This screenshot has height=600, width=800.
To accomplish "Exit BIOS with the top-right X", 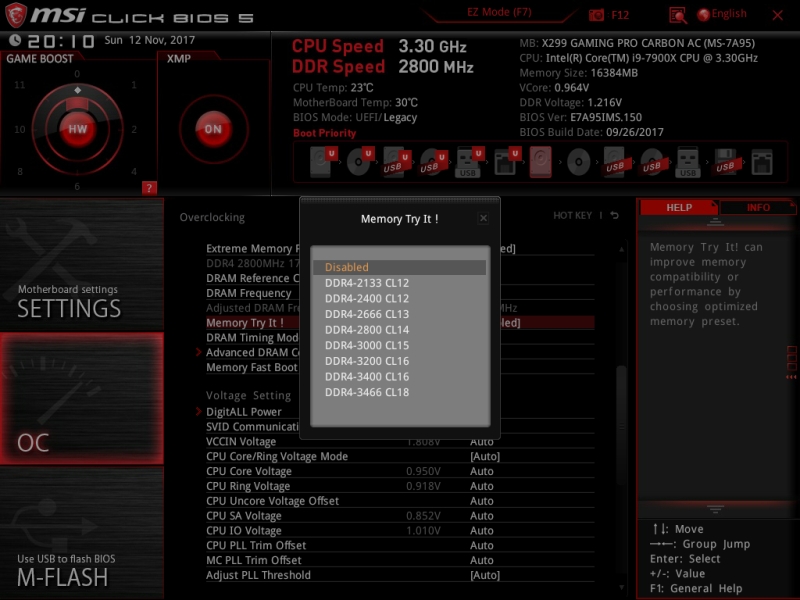I will (778, 15).
